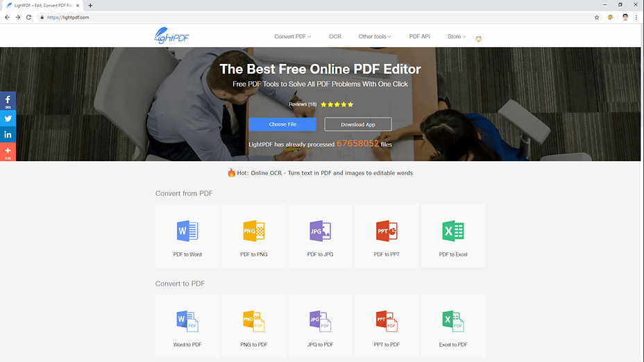The image size is (644, 362).
Task: Click the Excel to PDF label
Action: point(453,345)
